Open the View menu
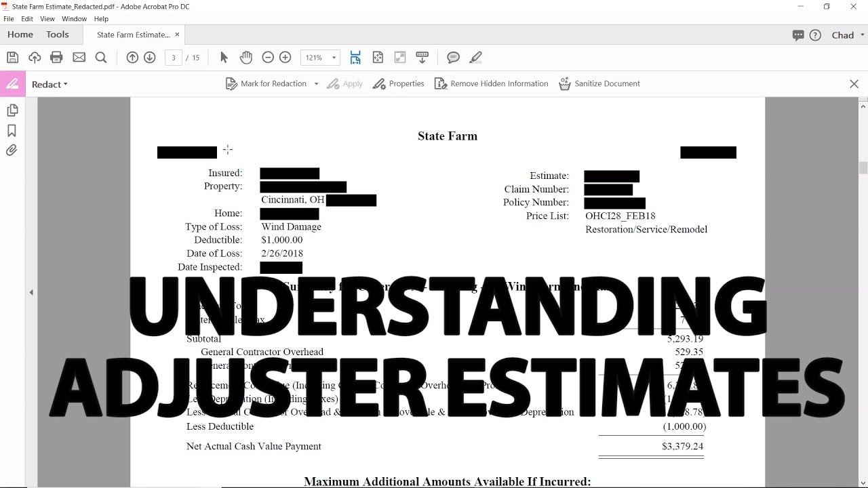The image size is (868, 488). coord(47,19)
